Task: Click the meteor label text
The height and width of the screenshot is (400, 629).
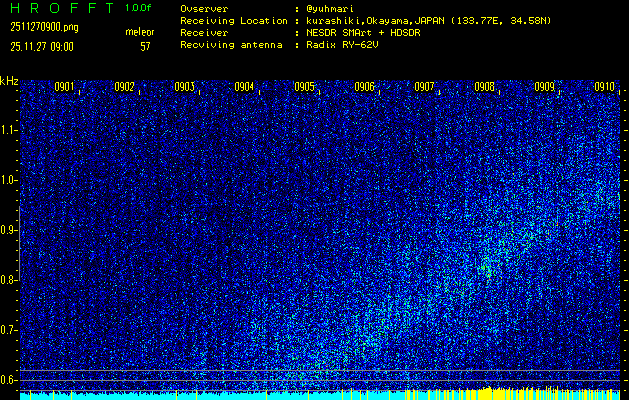Action: coord(139,33)
